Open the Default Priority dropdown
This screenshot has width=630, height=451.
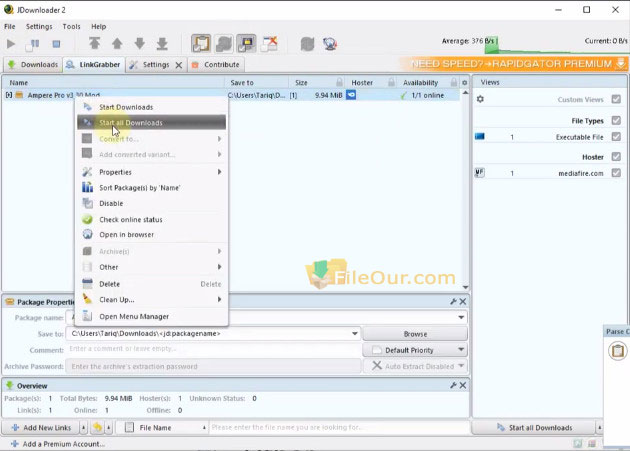(461, 350)
